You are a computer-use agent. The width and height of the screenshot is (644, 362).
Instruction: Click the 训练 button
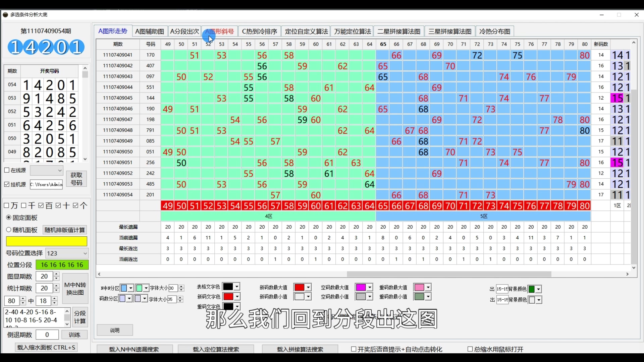[x=74, y=335]
